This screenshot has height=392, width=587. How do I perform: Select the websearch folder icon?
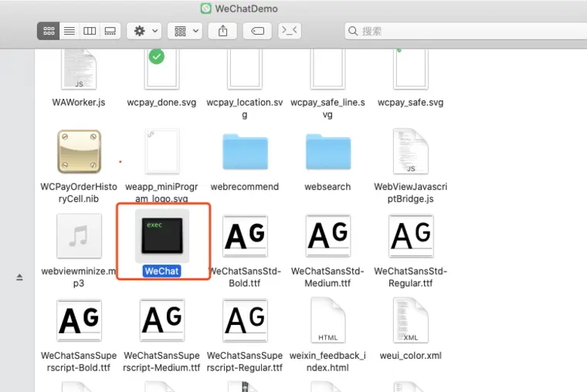[x=328, y=151]
